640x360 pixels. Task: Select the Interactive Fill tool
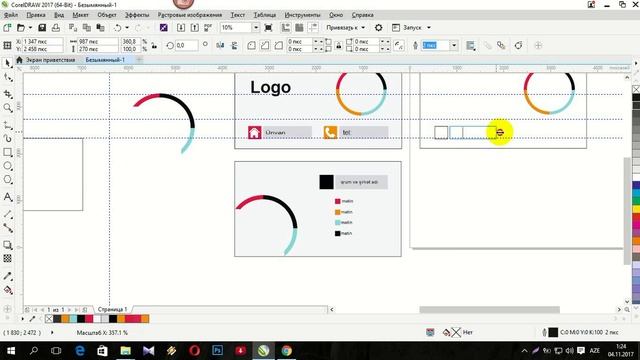tap(7, 290)
